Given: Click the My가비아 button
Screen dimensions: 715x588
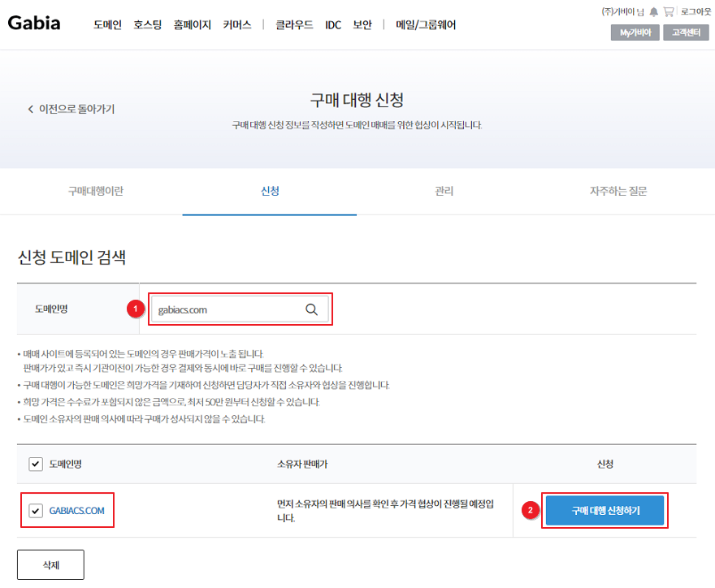Looking at the screenshot, I should coord(635,32).
